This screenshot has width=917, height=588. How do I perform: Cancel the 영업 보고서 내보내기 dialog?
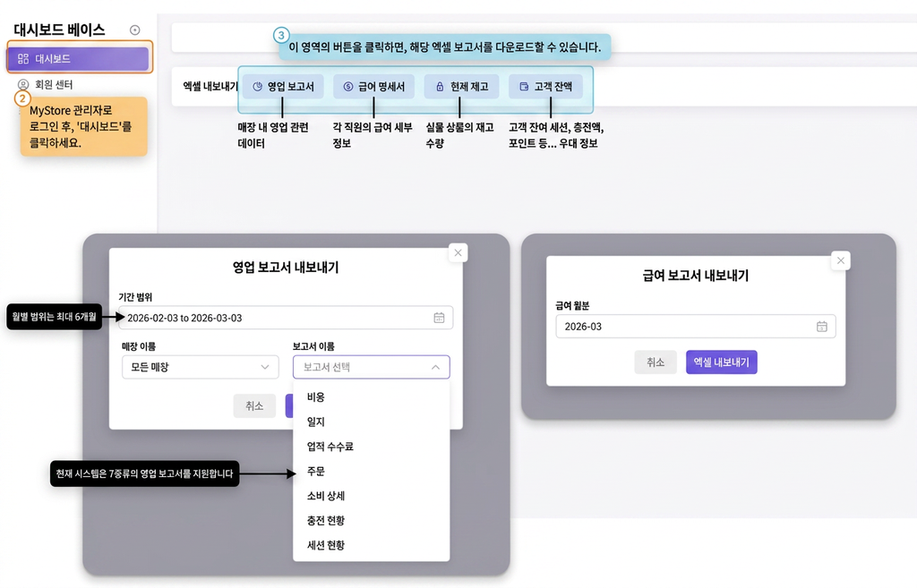click(254, 405)
